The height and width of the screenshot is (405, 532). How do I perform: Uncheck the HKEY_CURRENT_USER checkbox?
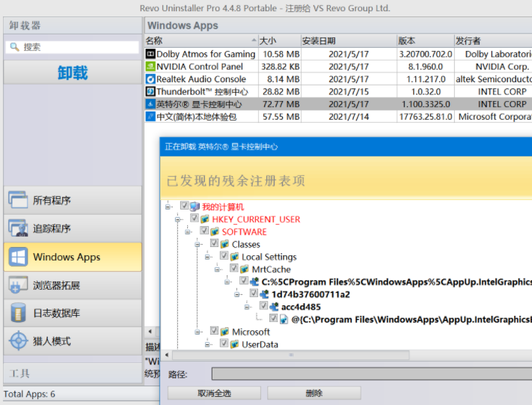tap(194, 218)
